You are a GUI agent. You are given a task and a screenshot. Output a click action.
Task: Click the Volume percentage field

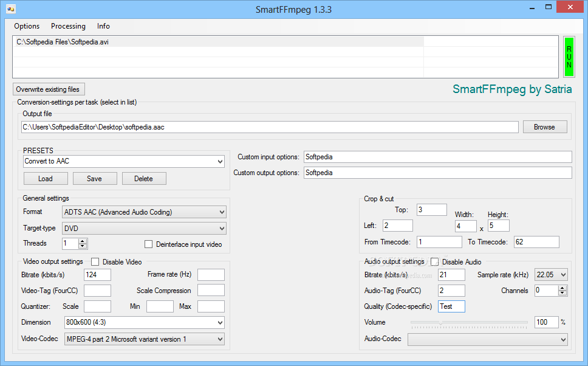click(546, 322)
